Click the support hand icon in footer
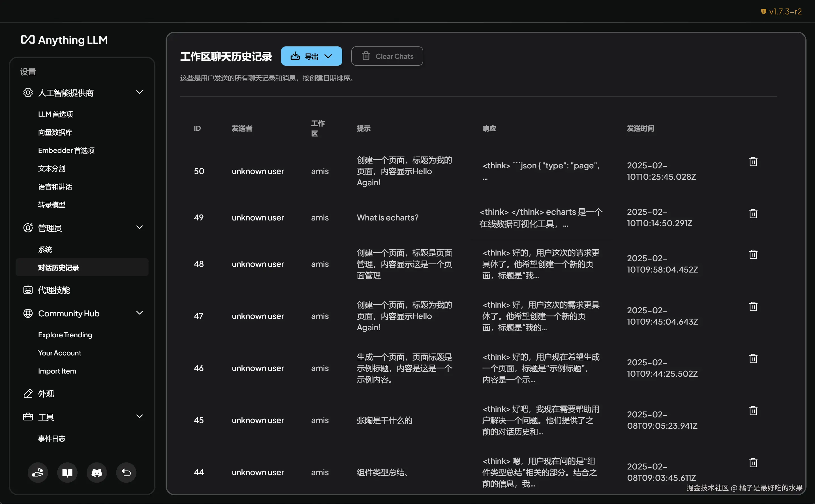Image resolution: width=815 pixels, height=504 pixels. (38, 472)
